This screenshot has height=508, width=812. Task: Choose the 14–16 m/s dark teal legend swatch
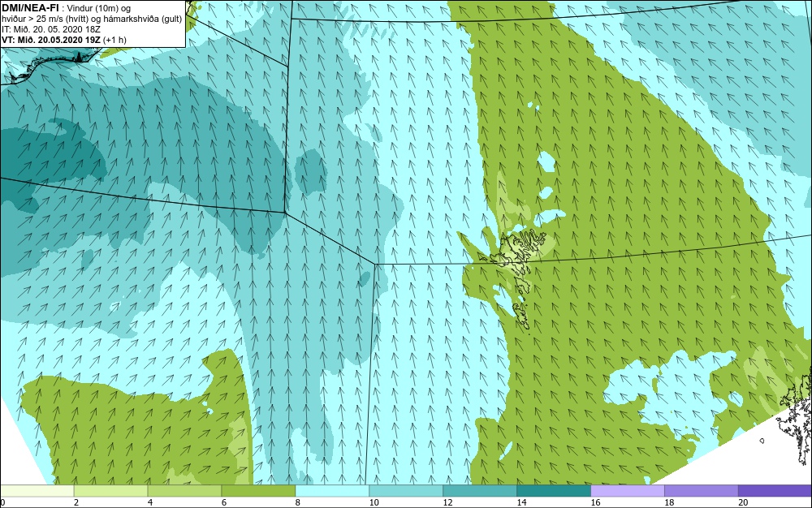554,491
